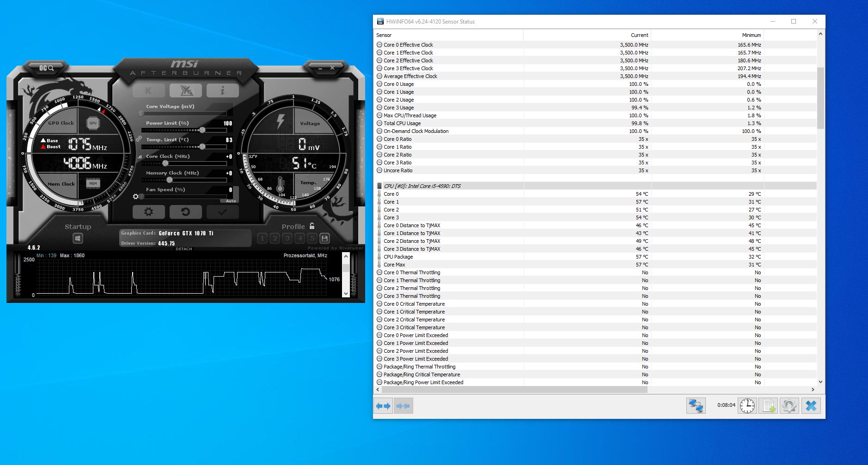Open HWiNFO sensor settings gear
The height and width of the screenshot is (465, 868).
[x=789, y=405]
